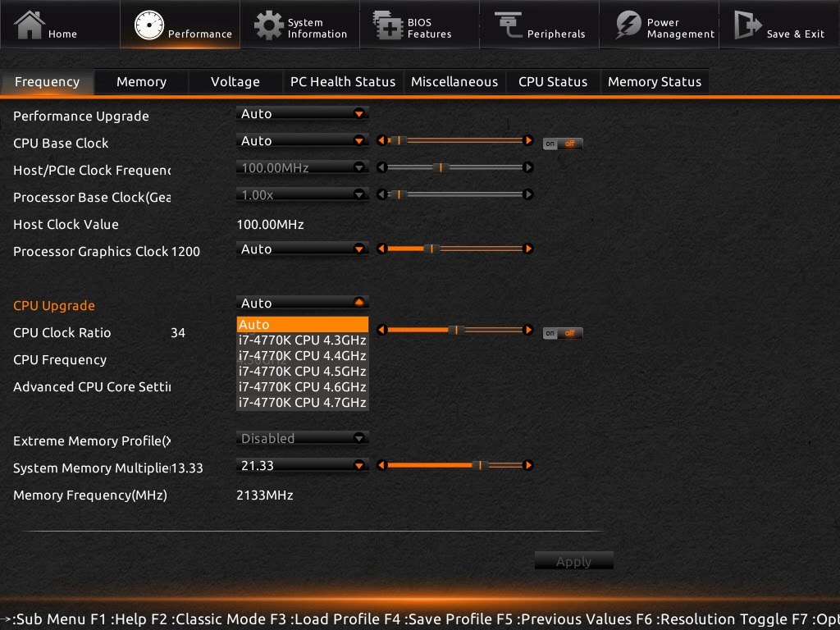Click F2 Classic Mode hint in footer
Viewport: 840px width, 630px height.
(208, 619)
